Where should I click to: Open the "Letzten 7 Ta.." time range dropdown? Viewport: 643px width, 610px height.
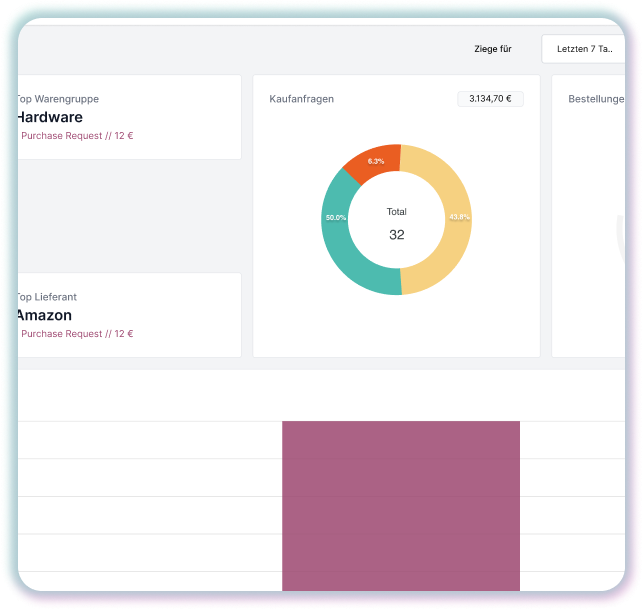(583, 49)
